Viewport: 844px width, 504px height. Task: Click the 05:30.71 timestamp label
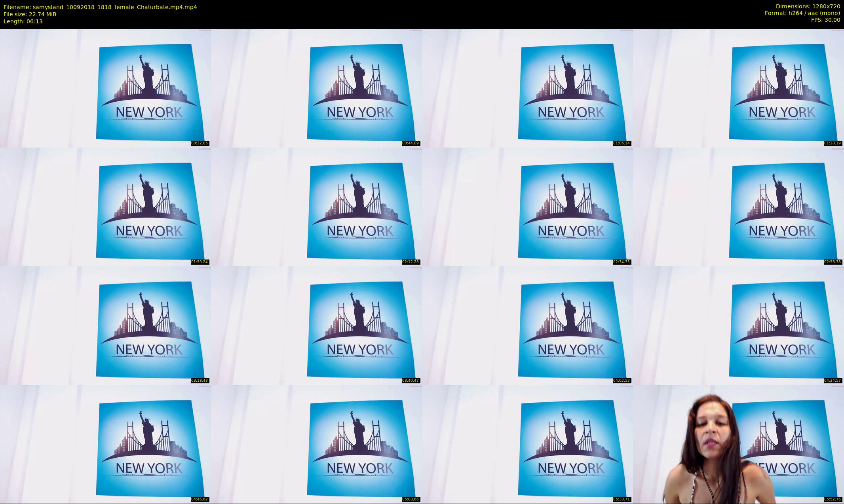pyautogui.click(x=622, y=499)
